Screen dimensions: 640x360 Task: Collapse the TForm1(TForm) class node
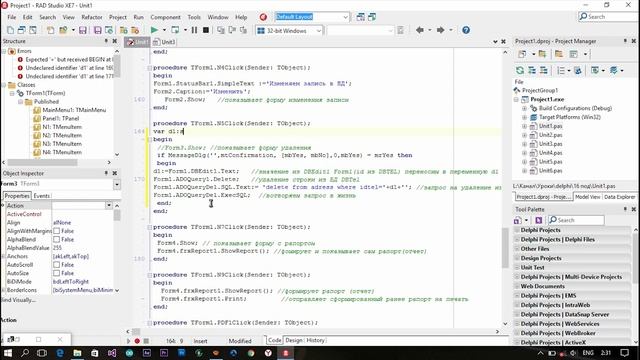point(12,93)
